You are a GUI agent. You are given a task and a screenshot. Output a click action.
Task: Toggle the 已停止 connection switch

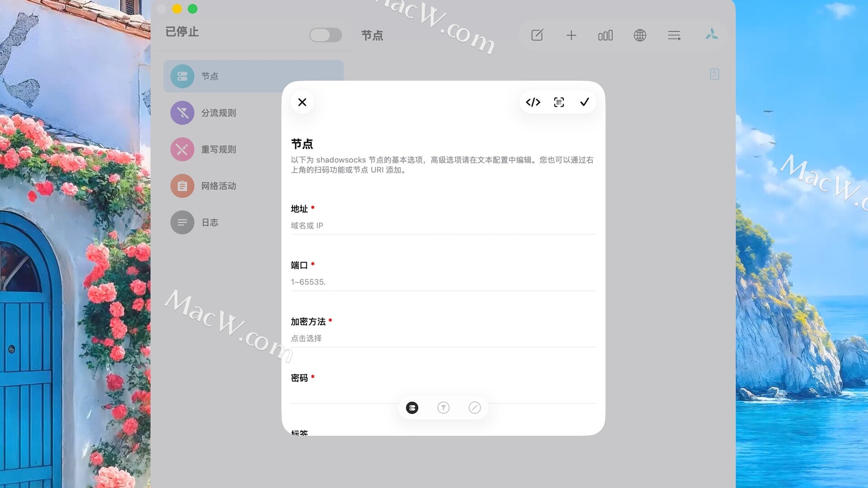click(x=325, y=35)
